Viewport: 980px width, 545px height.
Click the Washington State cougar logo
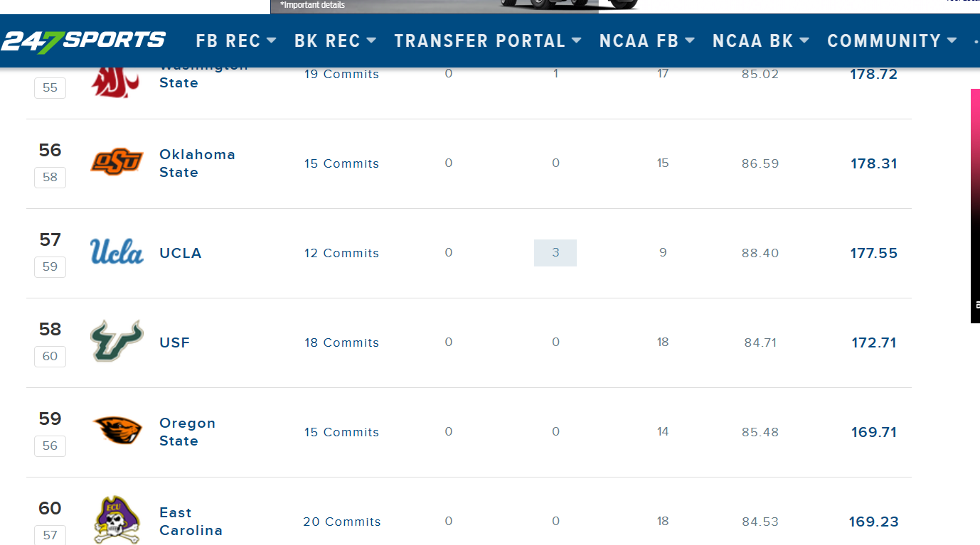tap(112, 82)
